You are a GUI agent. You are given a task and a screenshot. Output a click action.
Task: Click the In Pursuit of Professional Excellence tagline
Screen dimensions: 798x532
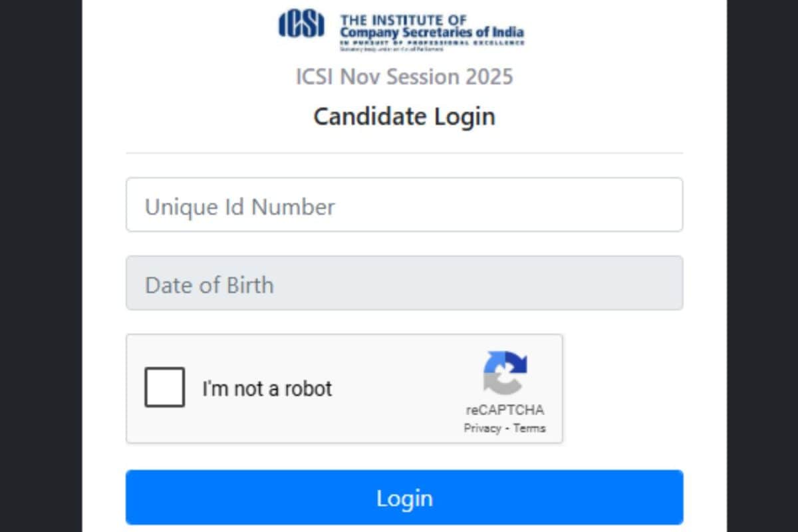[x=432, y=43]
